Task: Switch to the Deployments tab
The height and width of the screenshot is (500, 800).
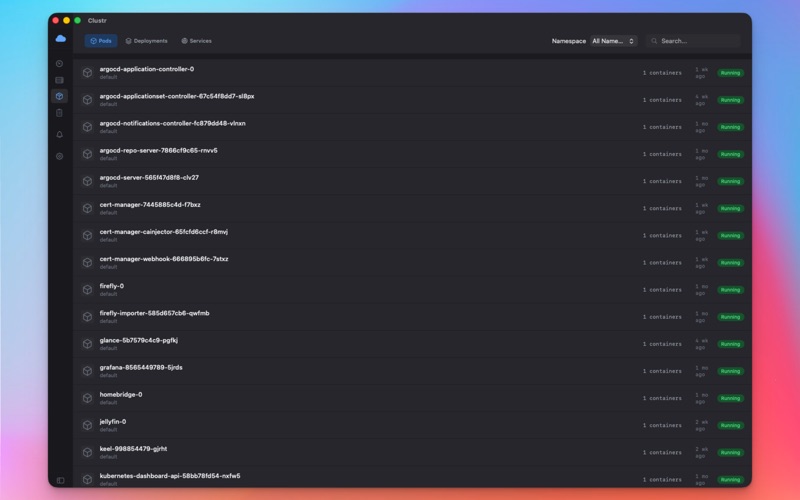Action: point(146,41)
